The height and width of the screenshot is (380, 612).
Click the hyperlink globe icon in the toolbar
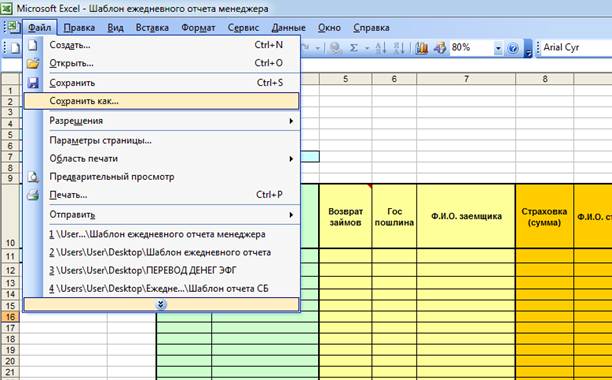point(335,48)
